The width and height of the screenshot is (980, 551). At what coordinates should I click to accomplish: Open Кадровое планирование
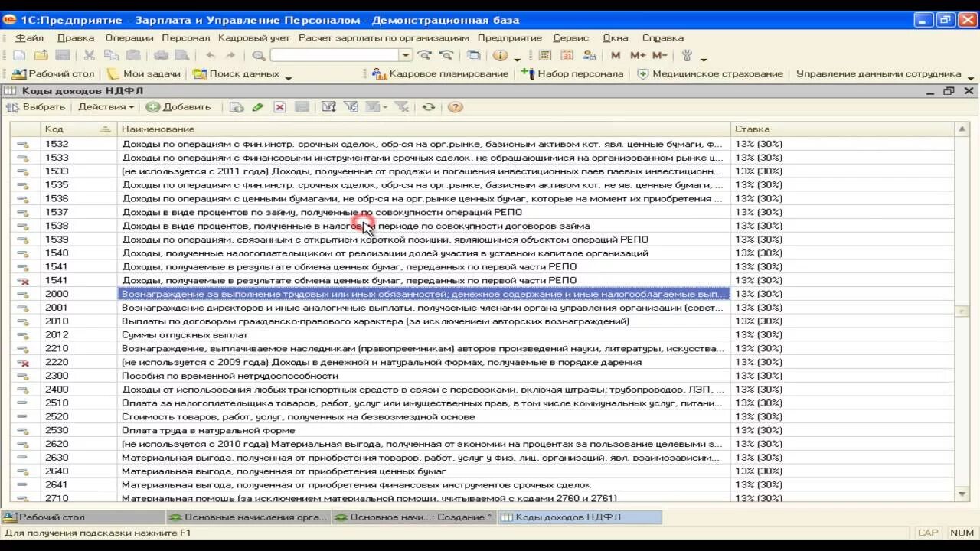click(x=440, y=74)
